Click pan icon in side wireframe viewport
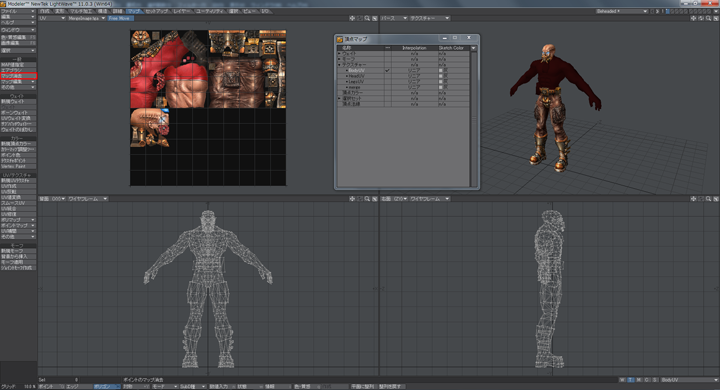This screenshot has height=390, width=720. click(x=693, y=199)
